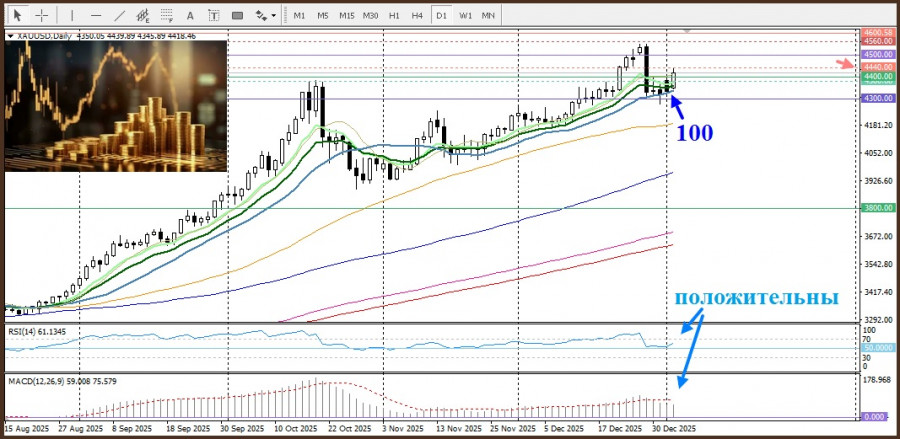The height and width of the screenshot is (439, 900).
Task: Click the 30 Sep 2025 date label
Action: coord(240,429)
